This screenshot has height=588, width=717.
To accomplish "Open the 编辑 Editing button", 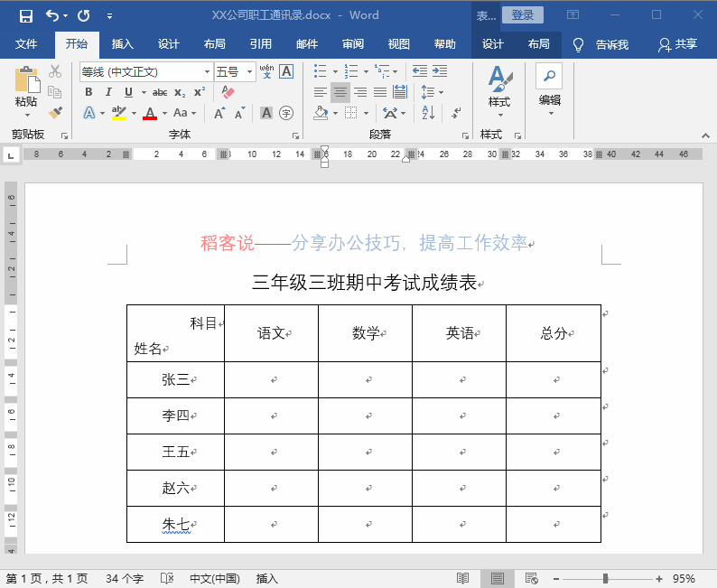I will point(549,90).
